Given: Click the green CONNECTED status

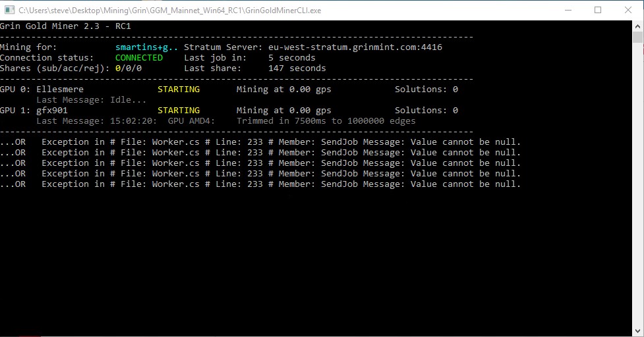Looking at the screenshot, I should pos(139,58).
